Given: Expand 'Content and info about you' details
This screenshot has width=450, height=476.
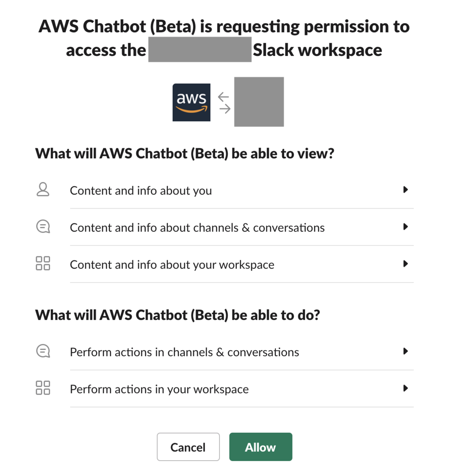Looking at the screenshot, I should coord(406,190).
